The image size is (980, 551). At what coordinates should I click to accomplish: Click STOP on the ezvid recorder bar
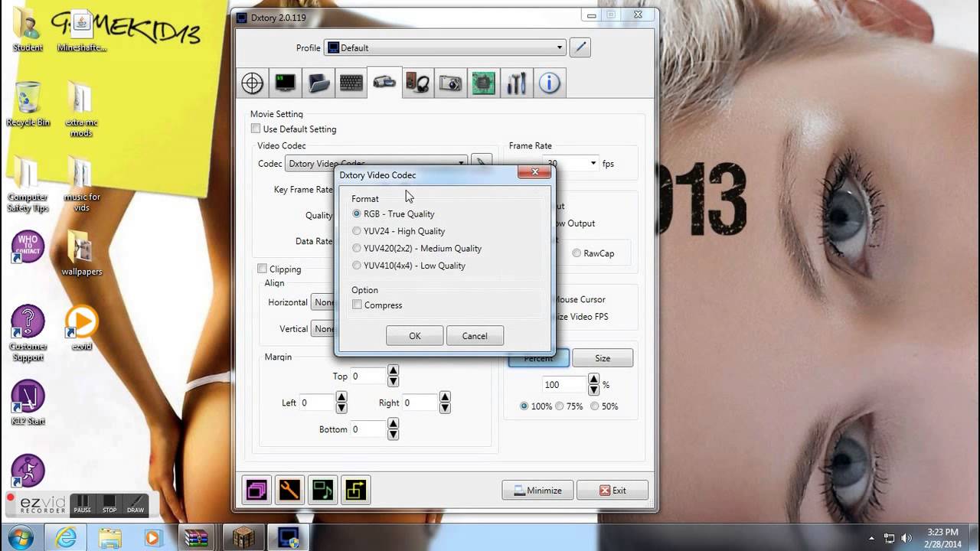coord(109,504)
